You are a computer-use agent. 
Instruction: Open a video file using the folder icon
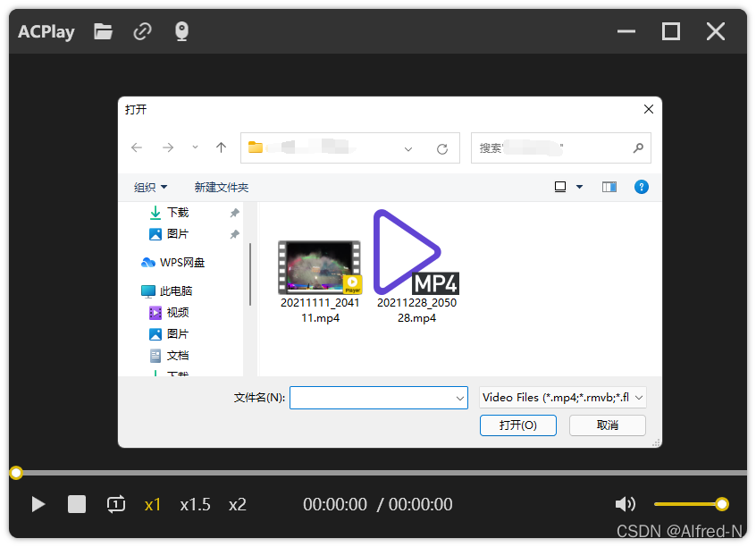102,31
